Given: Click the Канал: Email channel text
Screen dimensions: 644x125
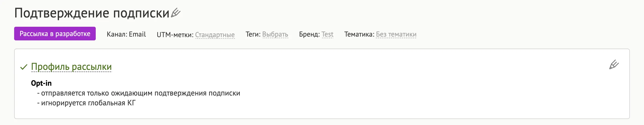Looking at the screenshot, I should (126, 34).
